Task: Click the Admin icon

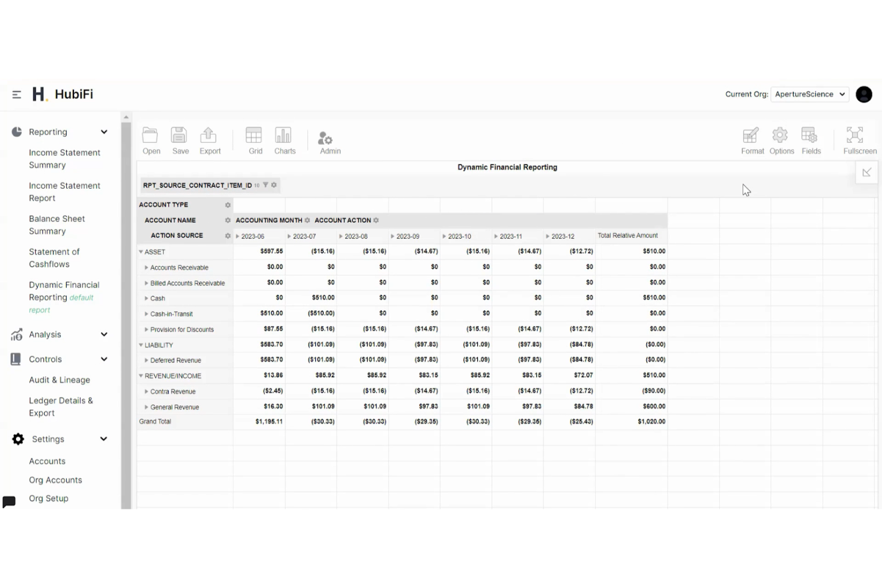Action: pos(327,139)
